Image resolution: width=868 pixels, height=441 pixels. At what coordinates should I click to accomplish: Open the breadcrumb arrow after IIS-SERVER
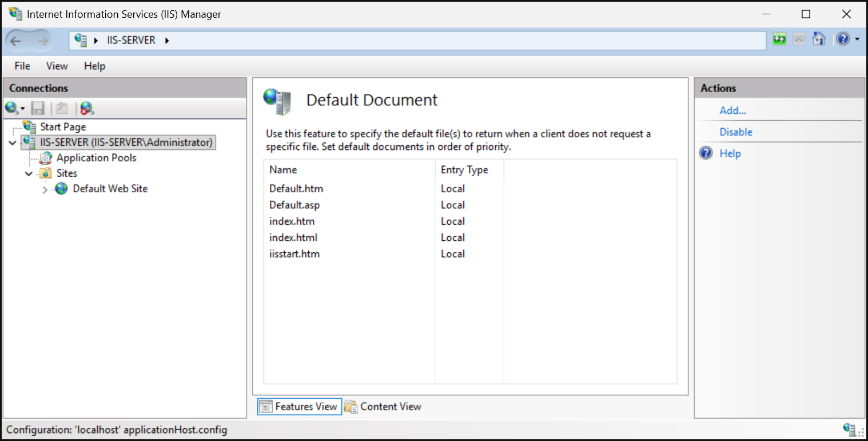click(167, 41)
